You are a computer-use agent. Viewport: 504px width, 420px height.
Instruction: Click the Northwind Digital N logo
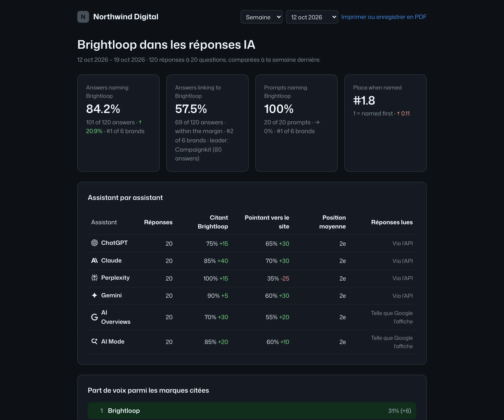coord(83,17)
